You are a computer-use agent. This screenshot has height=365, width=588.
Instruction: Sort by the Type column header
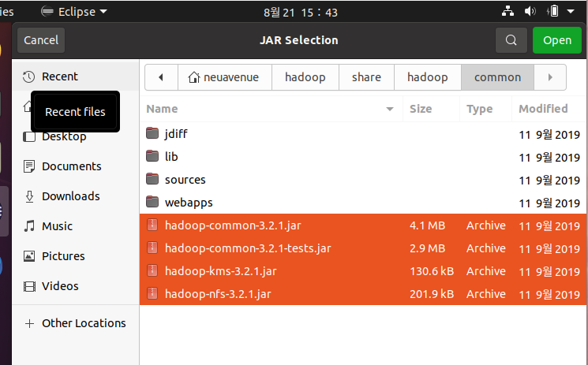pyautogui.click(x=485, y=109)
